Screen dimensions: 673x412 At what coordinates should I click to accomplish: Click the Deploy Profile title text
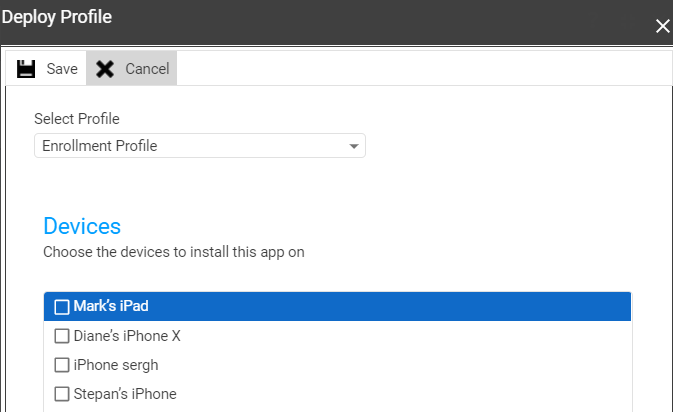coord(57,17)
